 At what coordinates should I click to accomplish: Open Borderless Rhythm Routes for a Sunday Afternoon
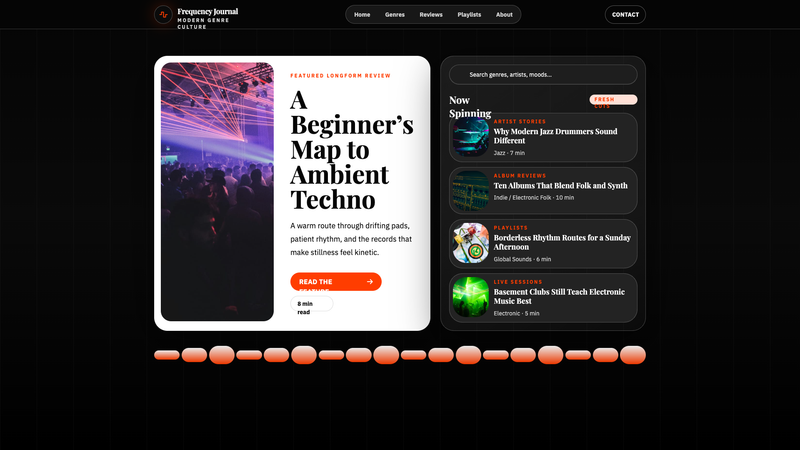point(562,242)
